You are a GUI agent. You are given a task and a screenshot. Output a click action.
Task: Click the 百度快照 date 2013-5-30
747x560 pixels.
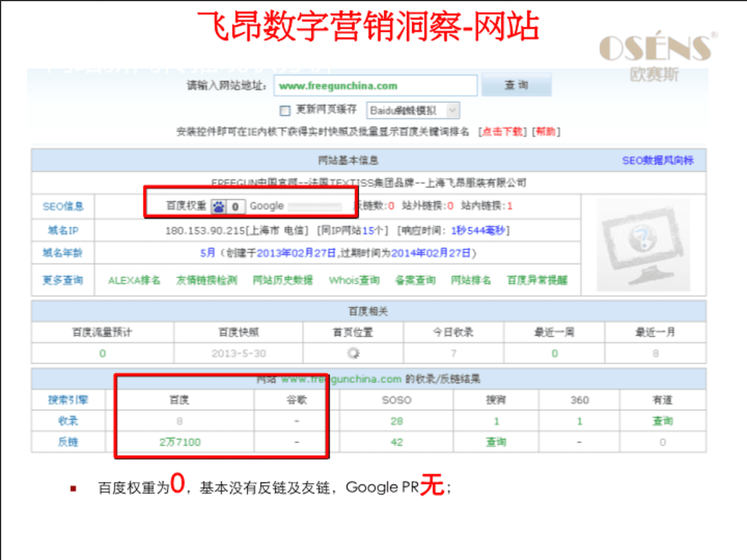coord(238,353)
